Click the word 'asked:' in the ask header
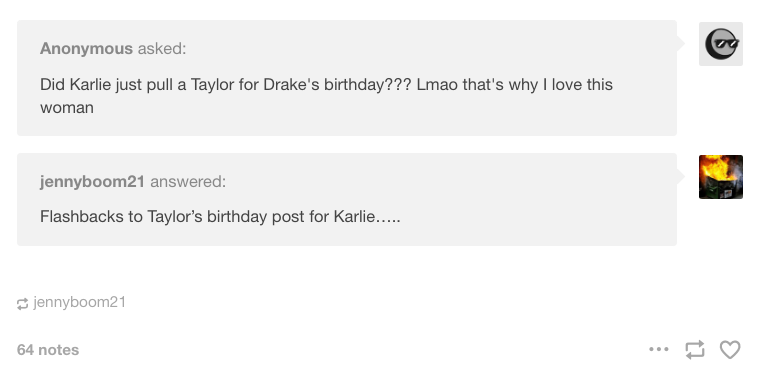Image resolution: width=761 pixels, height=377 pixels. coord(162,49)
